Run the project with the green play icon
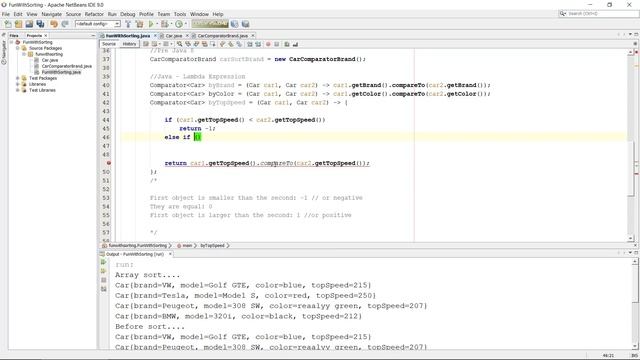 151,24
